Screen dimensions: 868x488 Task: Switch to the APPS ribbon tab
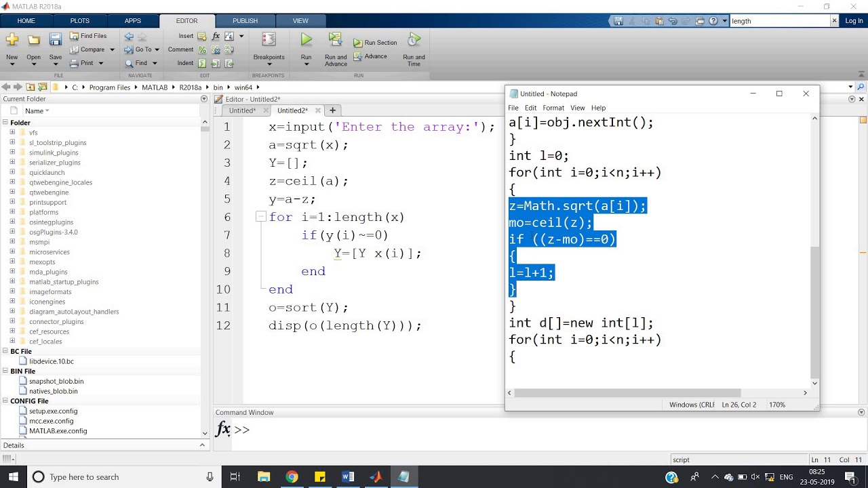click(x=133, y=21)
